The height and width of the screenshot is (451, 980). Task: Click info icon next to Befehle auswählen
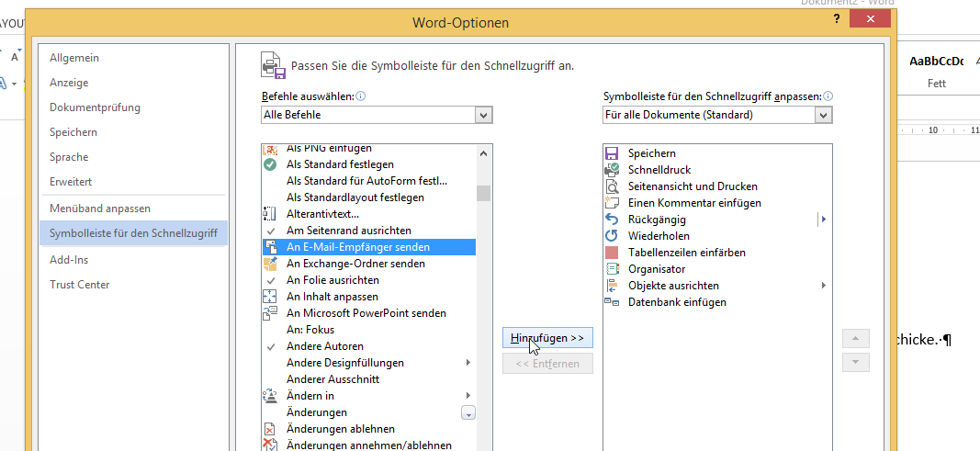click(361, 96)
